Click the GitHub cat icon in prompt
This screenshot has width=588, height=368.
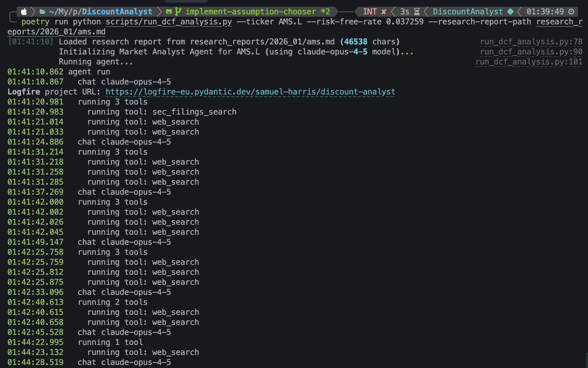point(169,12)
